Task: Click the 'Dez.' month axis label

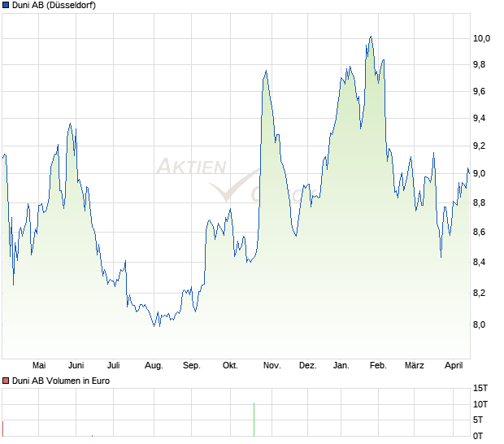Action: 308,366
